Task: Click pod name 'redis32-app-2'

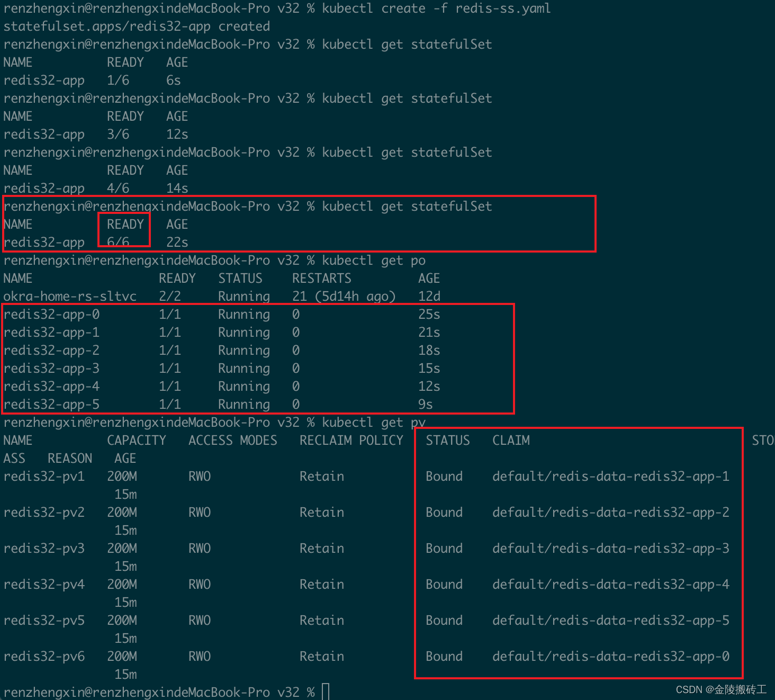Action: (51, 351)
